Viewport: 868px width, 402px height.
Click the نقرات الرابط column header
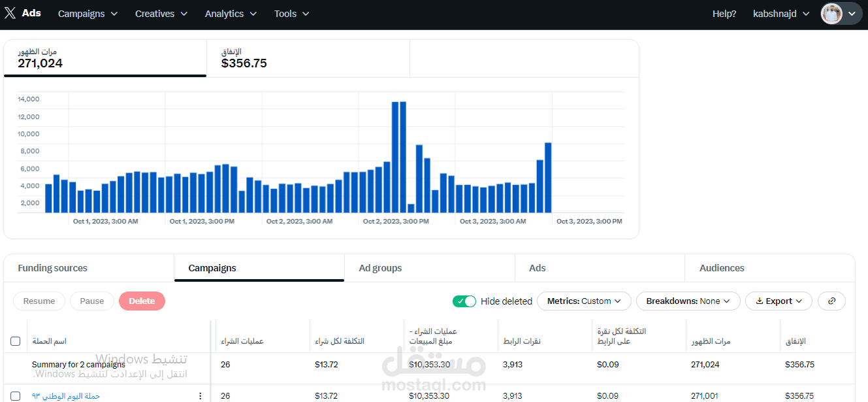522,341
